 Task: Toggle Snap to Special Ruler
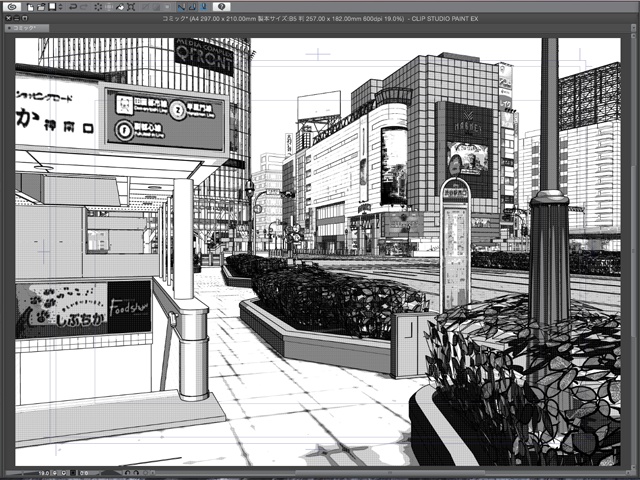[x=192, y=7]
